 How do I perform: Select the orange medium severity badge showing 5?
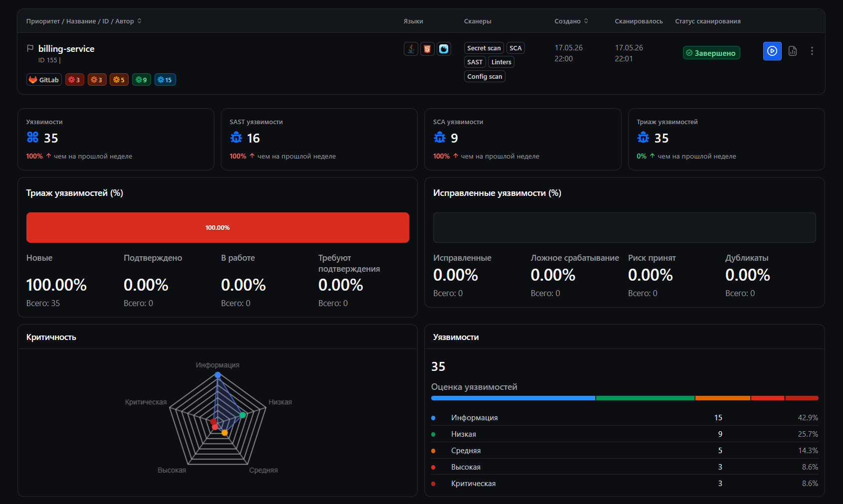tap(119, 80)
